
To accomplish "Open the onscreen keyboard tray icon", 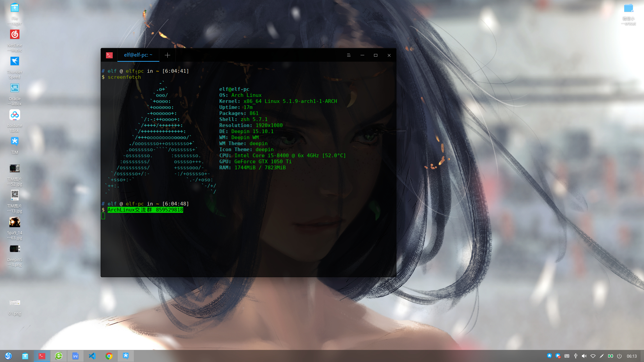I will tap(567, 356).
